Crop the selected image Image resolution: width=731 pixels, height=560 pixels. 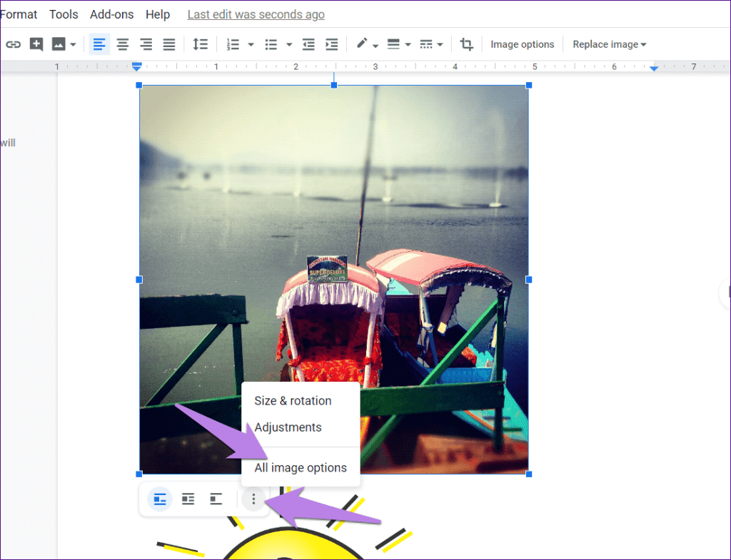tap(467, 44)
